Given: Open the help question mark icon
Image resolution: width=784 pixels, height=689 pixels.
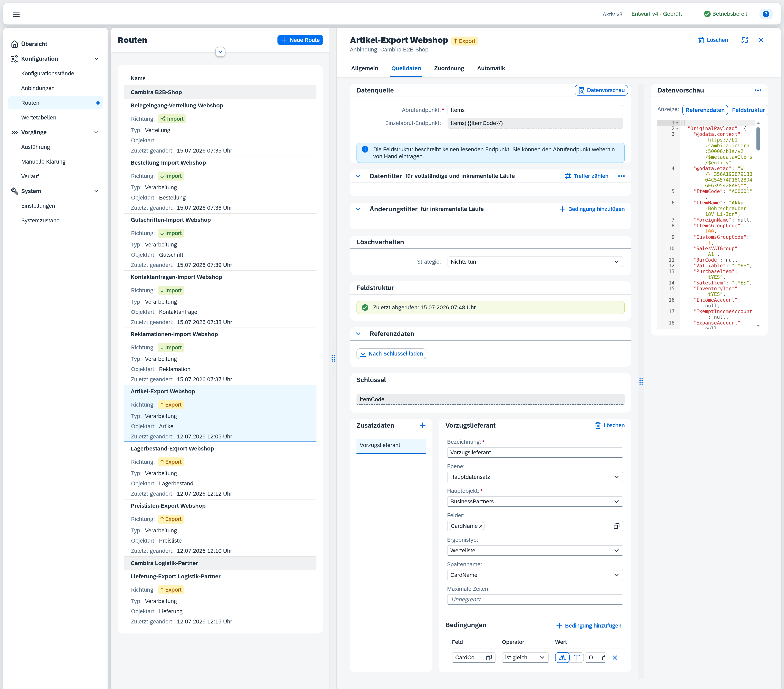Looking at the screenshot, I should point(766,14).
